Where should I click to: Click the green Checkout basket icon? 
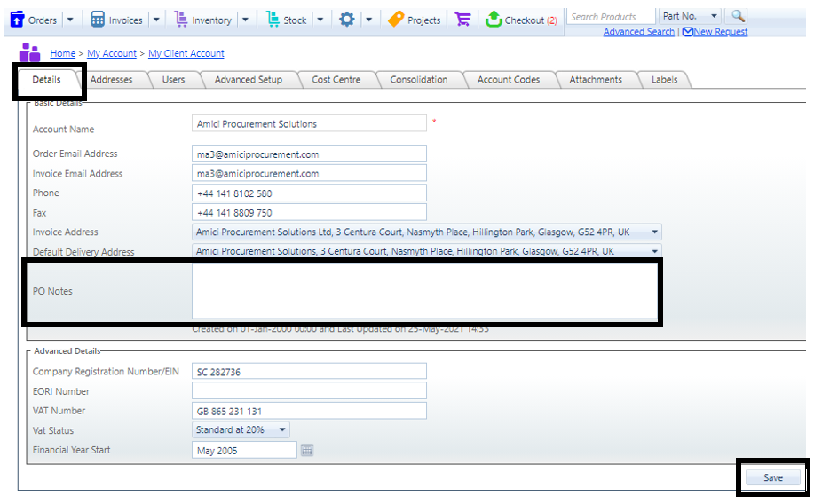(494, 20)
